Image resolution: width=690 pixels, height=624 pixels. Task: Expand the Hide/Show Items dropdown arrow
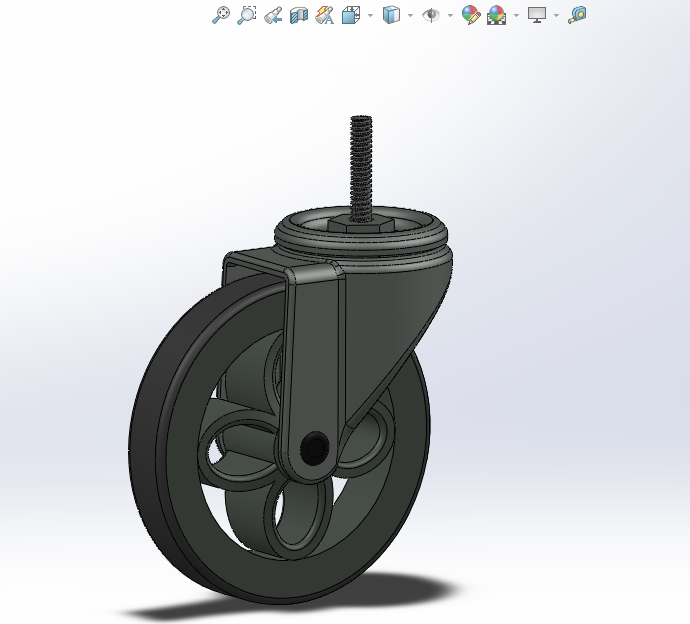coord(450,15)
